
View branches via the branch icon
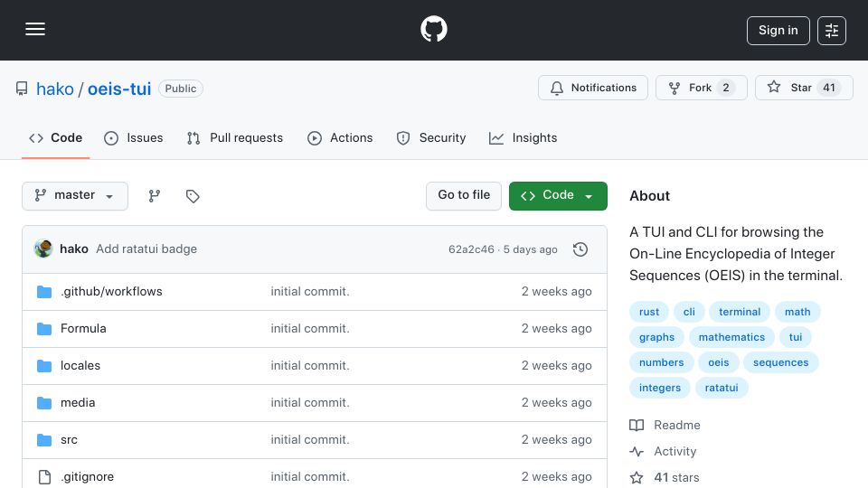point(155,196)
